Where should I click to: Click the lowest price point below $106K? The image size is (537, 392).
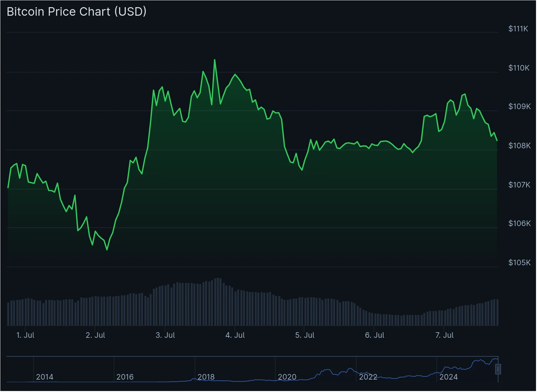pos(107,250)
